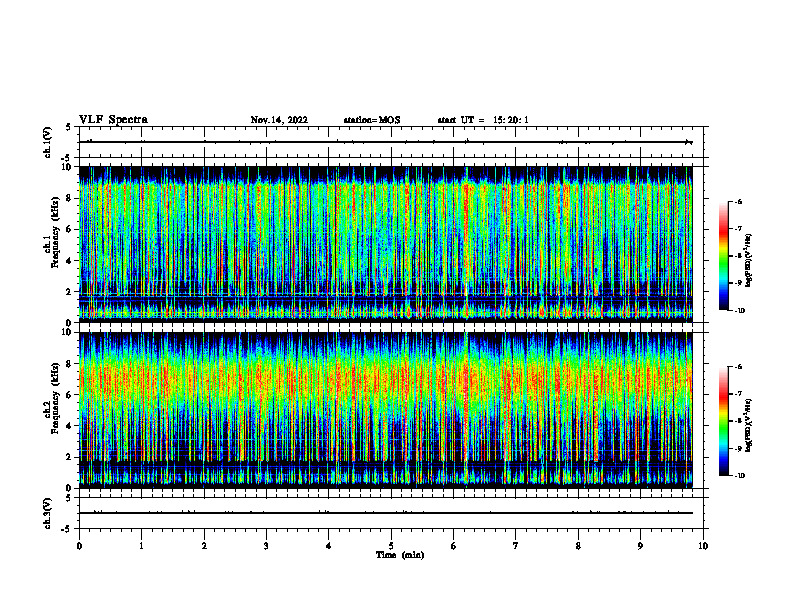
Task: Click the "3" tick on Time axis
Action: point(266,546)
